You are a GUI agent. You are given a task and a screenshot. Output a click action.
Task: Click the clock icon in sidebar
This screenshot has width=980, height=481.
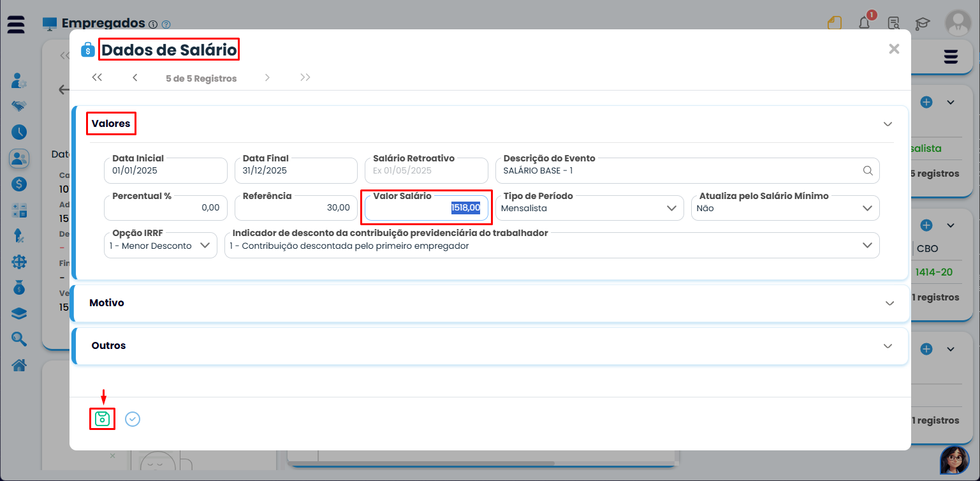pyautogui.click(x=19, y=132)
